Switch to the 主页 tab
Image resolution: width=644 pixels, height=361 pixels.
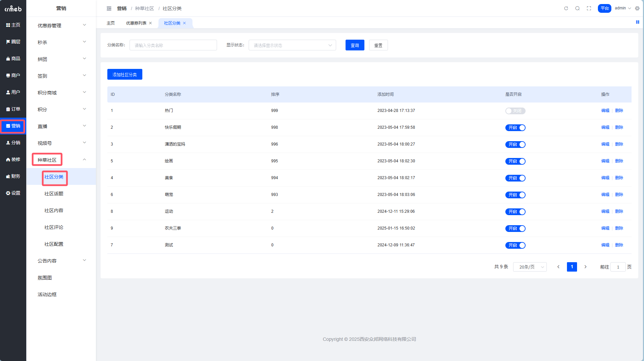click(111, 23)
